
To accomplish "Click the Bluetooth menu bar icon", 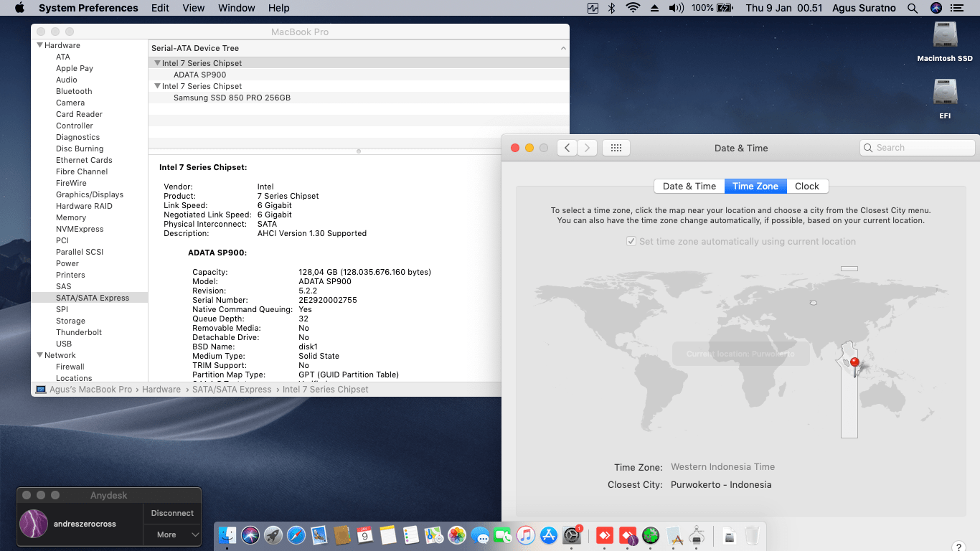I will [612, 8].
